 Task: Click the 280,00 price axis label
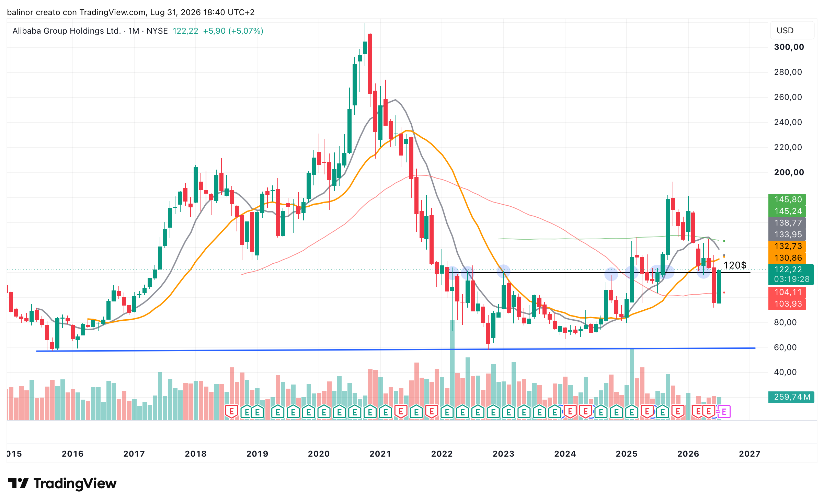(x=788, y=72)
